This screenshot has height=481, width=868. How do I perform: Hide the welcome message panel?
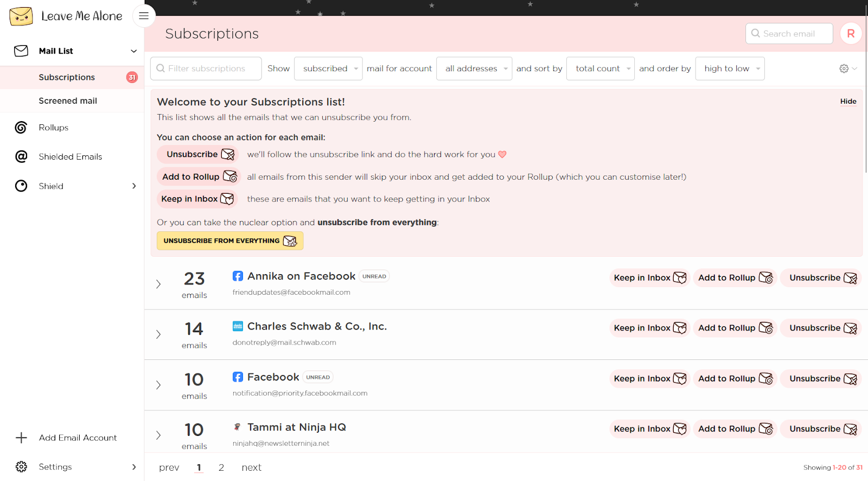click(x=848, y=102)
